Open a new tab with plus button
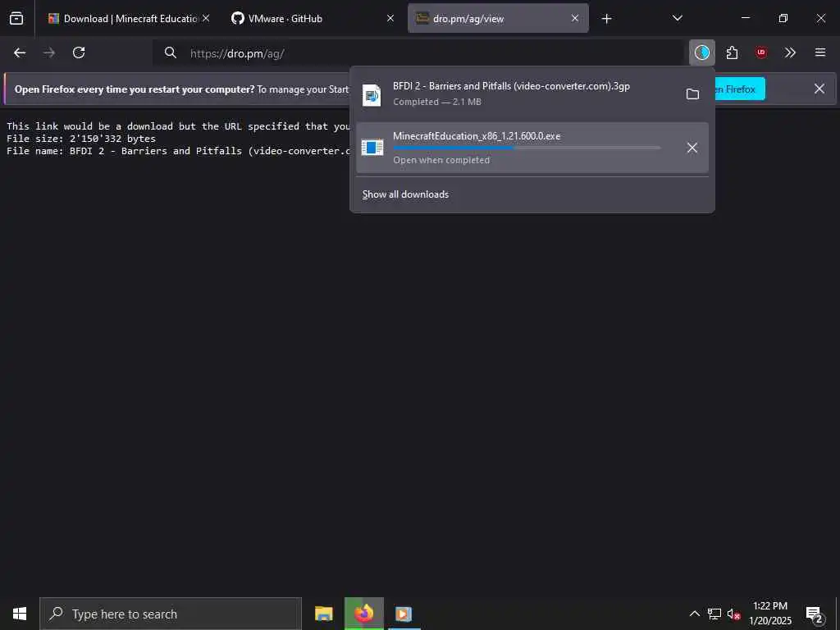This screenshot has width=840, height=630. click(x=606, y=19)
